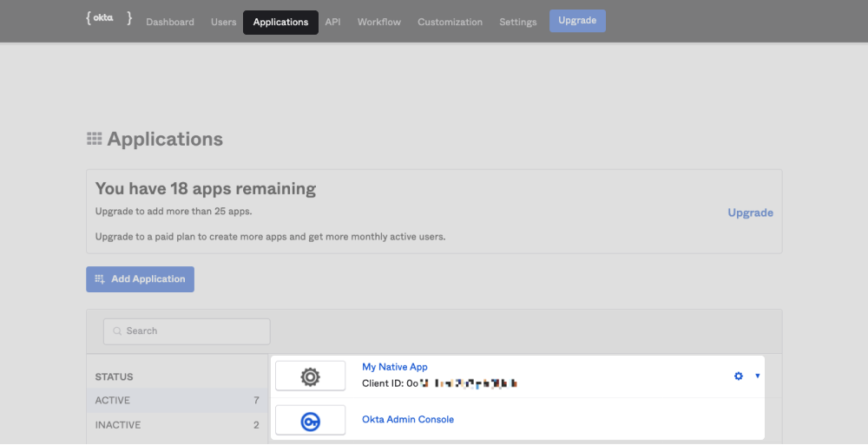Select the Applications tab

coord(280,22)
